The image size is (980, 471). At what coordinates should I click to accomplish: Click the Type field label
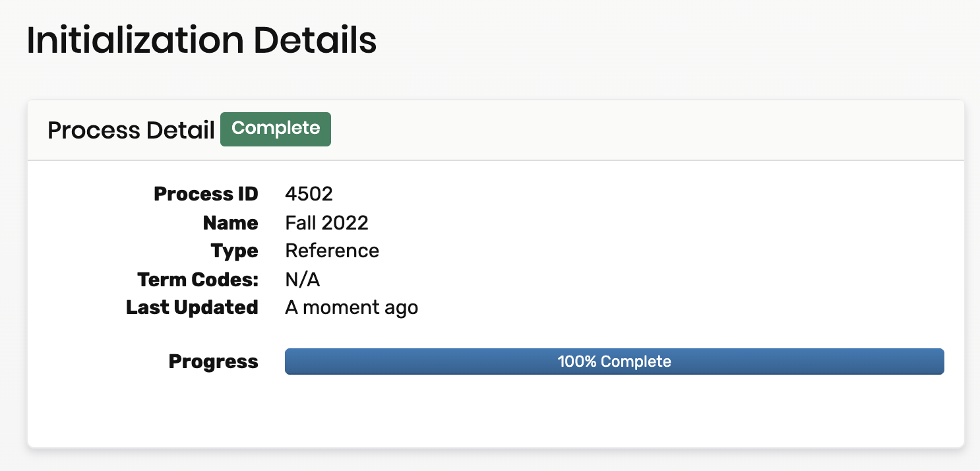234,251
